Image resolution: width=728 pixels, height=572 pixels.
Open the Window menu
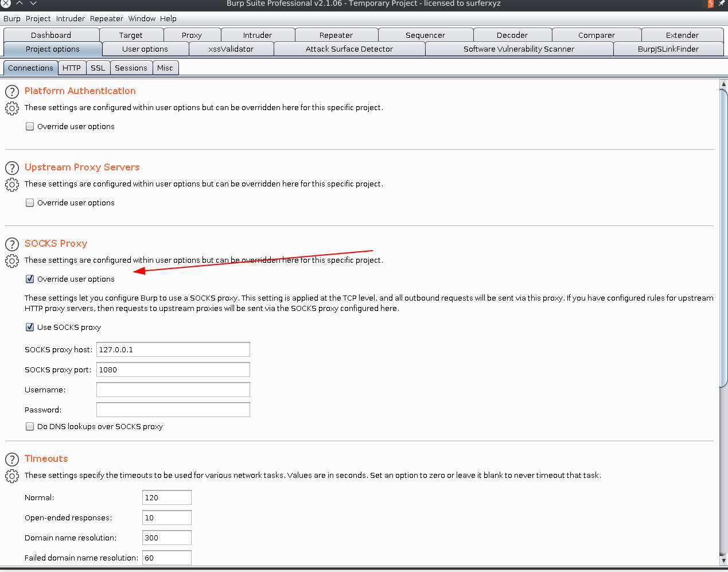point(142,18)
